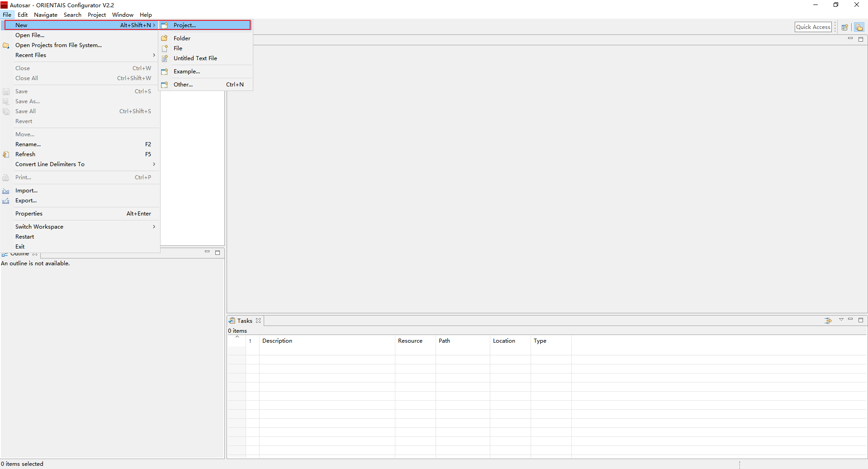Close the Tasks tab
The image size is (868, 469).
258,321
